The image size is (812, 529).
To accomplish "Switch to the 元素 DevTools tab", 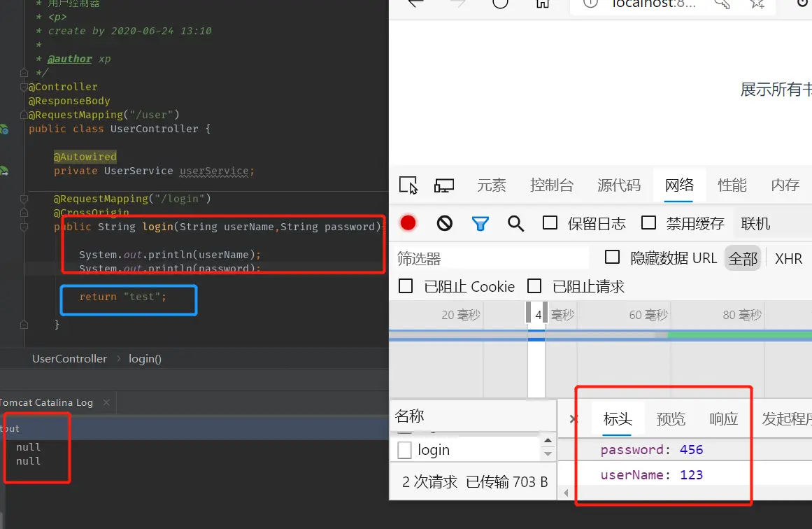I will point(491,185).
